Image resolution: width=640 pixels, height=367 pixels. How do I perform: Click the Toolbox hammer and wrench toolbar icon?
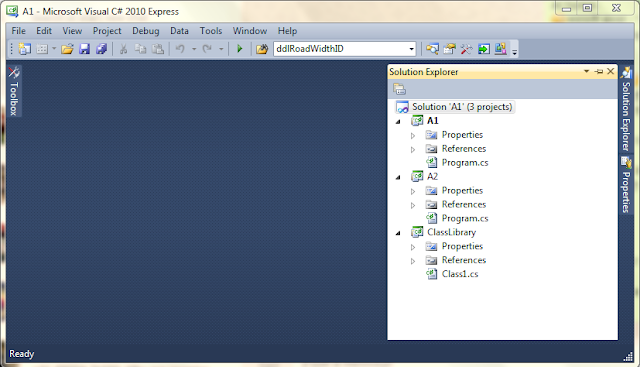point(466,49)
